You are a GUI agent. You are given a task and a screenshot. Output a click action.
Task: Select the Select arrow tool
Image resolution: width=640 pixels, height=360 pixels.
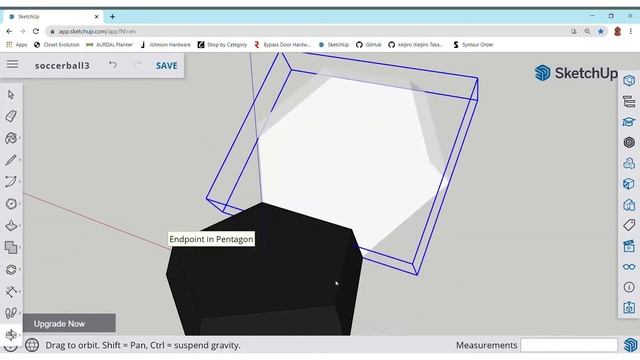[x=11, y=95]
